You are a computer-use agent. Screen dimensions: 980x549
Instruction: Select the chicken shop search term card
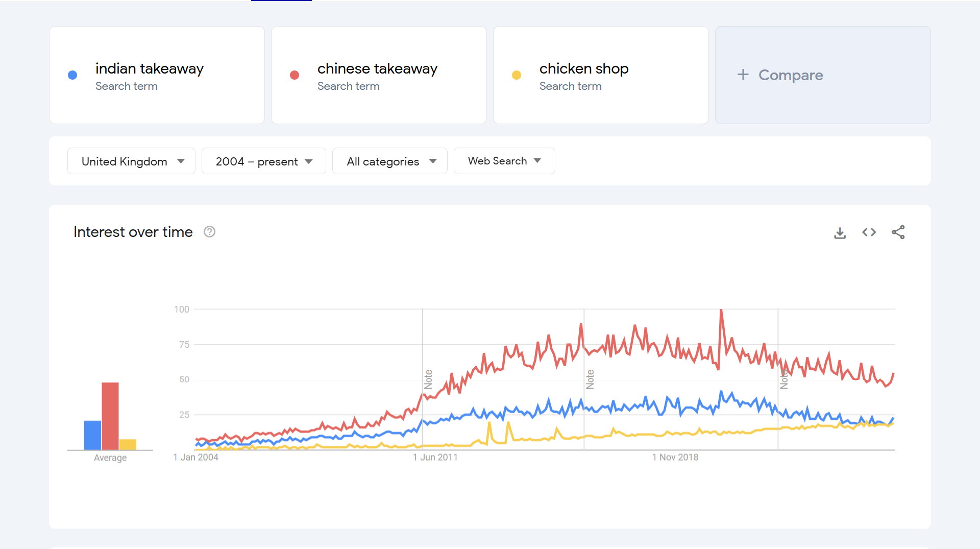[600, 75]
